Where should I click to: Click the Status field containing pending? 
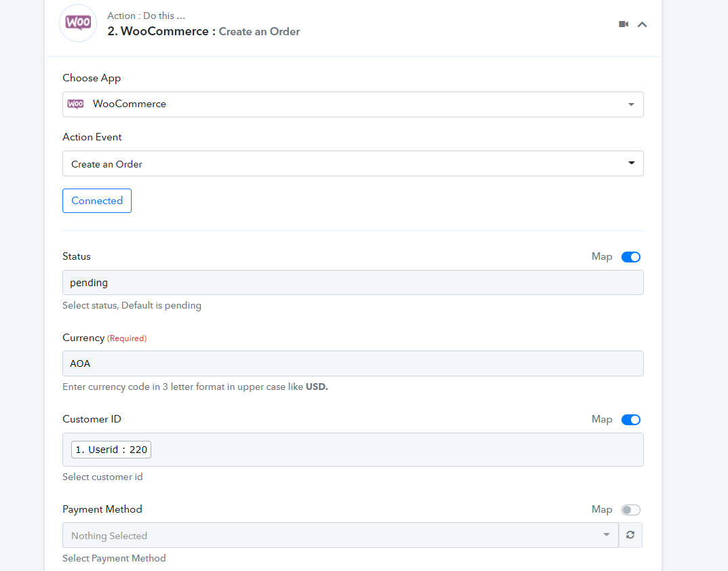tap(353, 282)
